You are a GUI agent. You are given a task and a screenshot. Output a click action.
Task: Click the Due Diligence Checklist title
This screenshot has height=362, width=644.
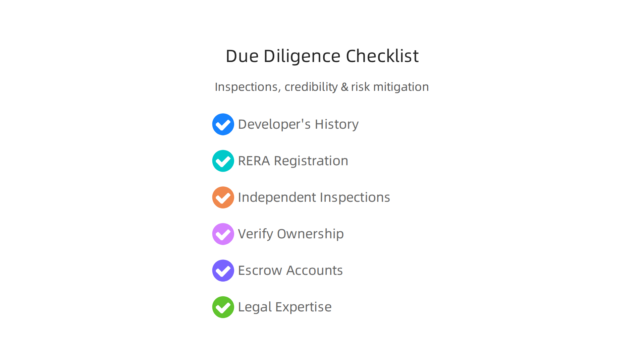322,56
